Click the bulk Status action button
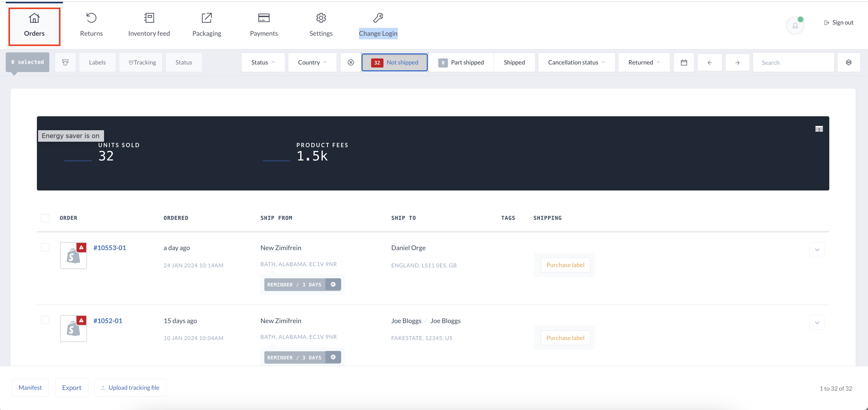868x410 pixels. (x=184, y=62)
